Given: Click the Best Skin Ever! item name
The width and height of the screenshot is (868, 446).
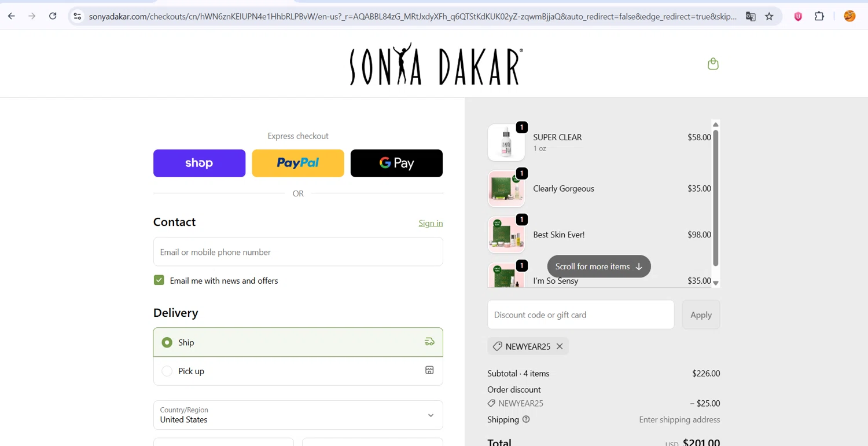Looking at the screenshot, I should [x=559, y=235].
